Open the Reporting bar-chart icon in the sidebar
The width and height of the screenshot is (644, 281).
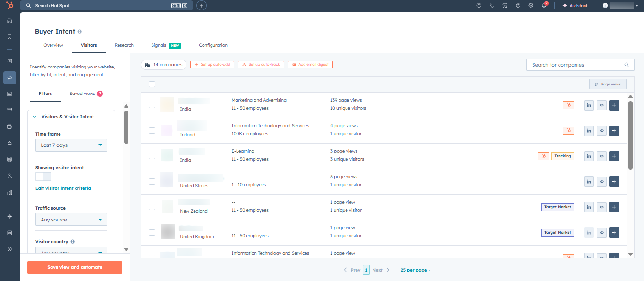[x=9, y=192]
